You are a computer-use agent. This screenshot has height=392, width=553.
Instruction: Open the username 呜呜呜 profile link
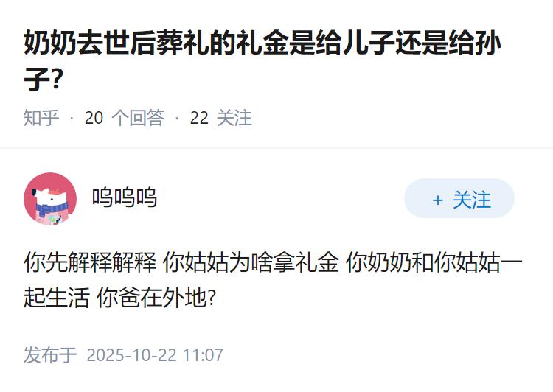(x=124, y=197)
